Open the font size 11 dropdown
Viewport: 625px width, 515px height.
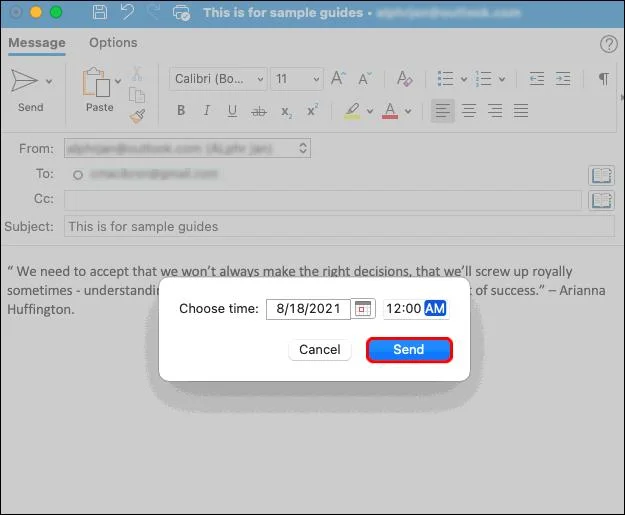pos(297,79)
